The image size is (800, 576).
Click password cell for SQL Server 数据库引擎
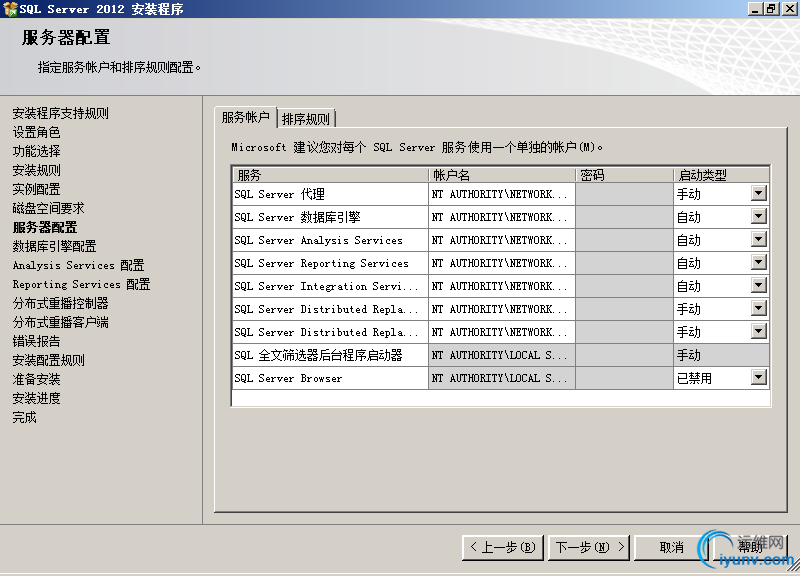click(624, 217)
